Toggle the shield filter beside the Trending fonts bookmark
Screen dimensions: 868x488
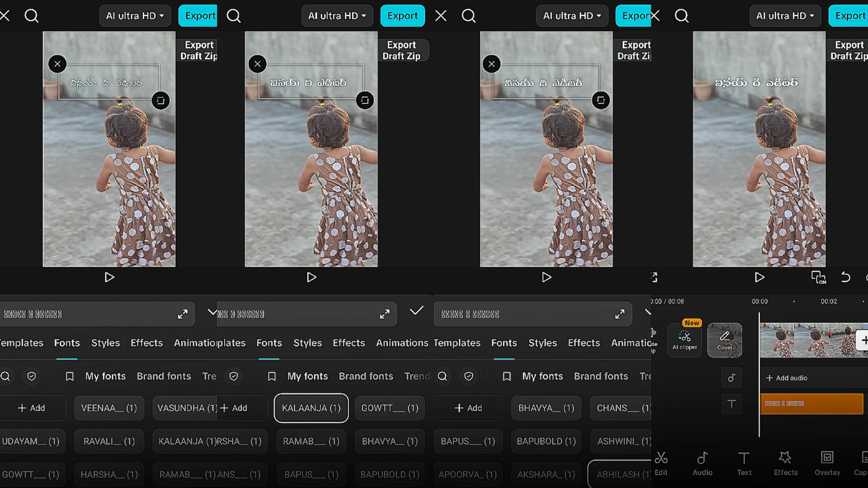point(234,376)
